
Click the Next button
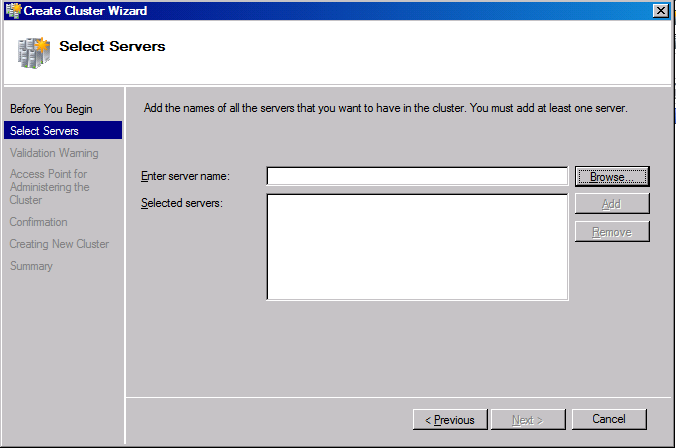point(528,420)
